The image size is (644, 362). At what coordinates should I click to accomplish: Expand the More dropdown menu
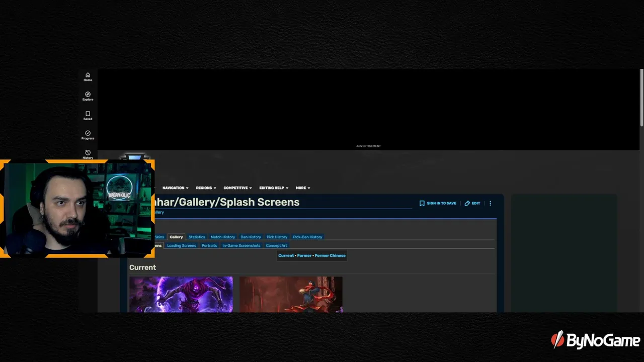click(303, 188)
